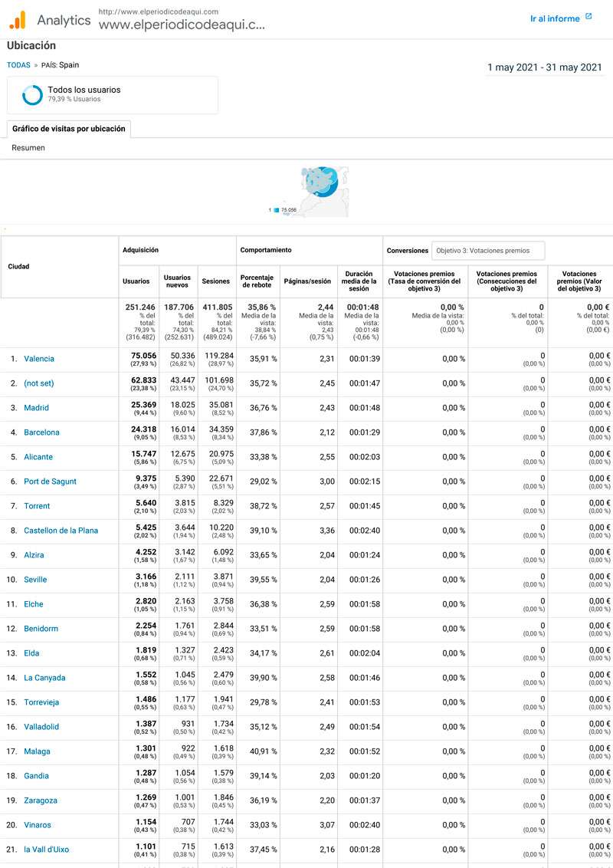Open the Castellon de la Plana link
Screen dimensions: 613x868
coord(61,531)
